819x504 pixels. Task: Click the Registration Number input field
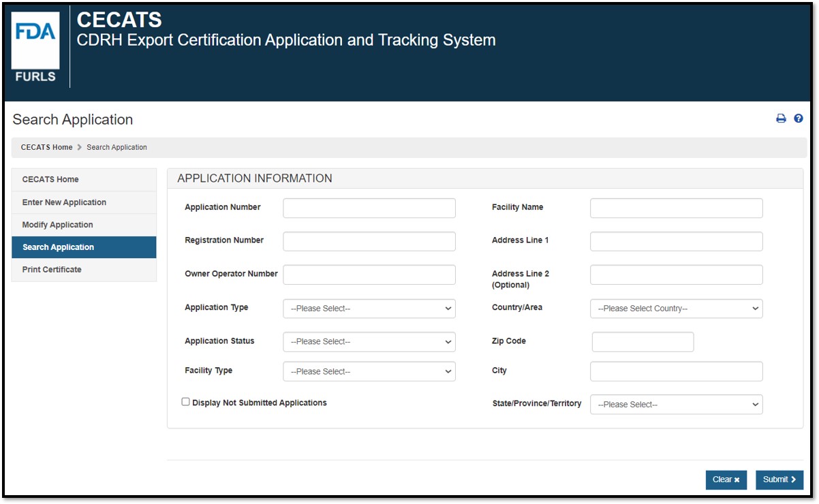369,241
